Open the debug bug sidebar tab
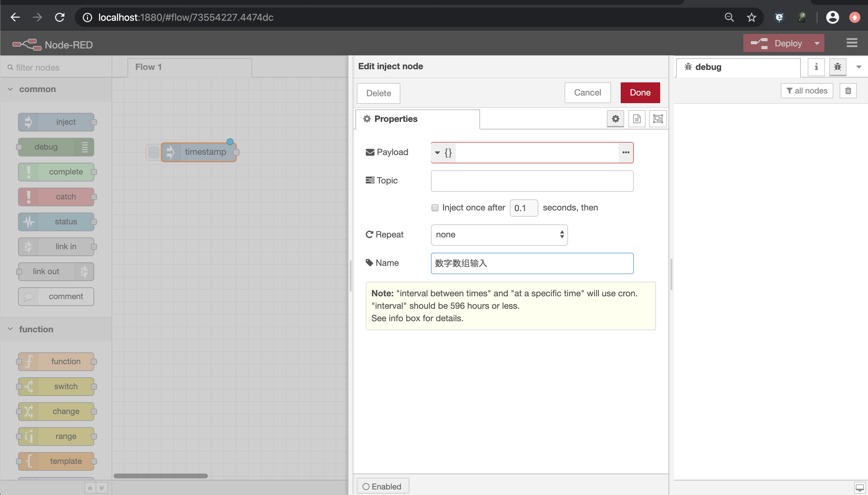Image resolution: width=868 pixels, height=495 pixels. (838, 67)
